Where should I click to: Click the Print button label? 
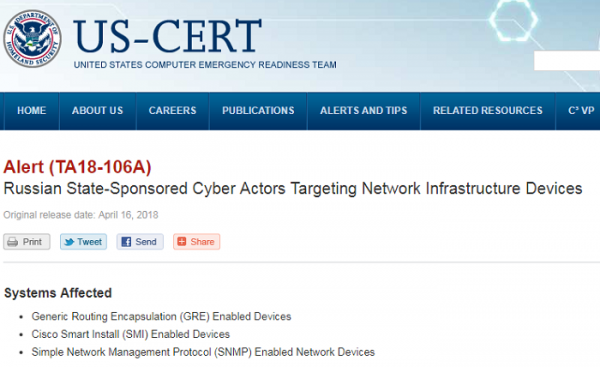point(32,242)
